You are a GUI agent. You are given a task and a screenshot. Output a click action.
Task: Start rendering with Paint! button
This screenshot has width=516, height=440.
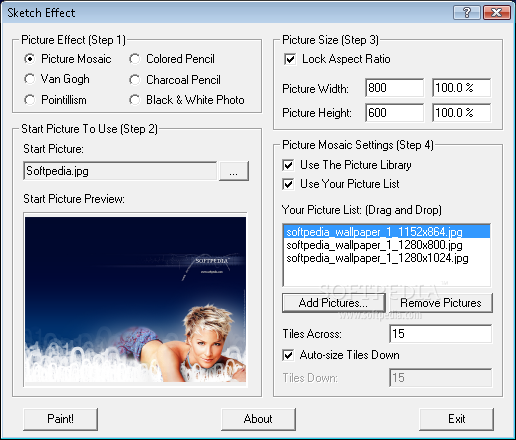point(60,419)
